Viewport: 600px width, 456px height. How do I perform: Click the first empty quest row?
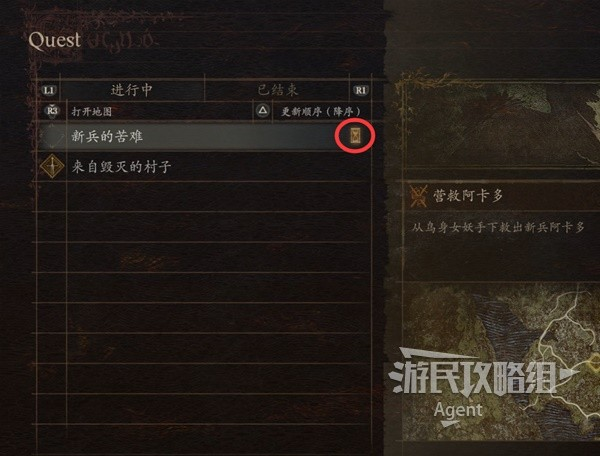[204, 196]
